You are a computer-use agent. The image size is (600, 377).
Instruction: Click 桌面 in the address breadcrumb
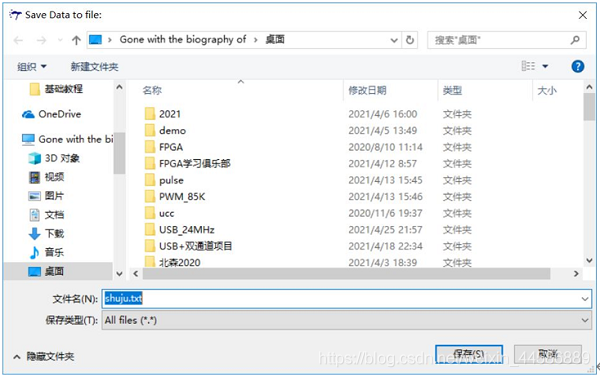point(275,39)
